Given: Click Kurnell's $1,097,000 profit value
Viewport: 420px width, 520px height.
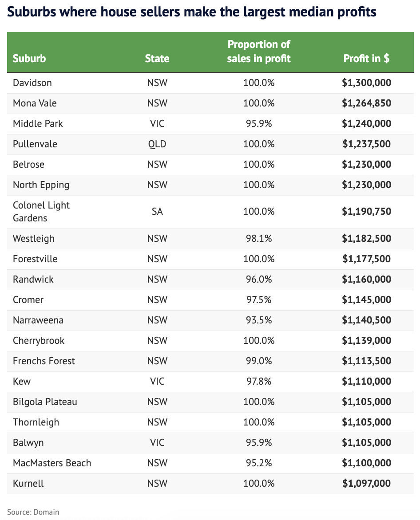Looking at the screenshot, I should (366, 483).
